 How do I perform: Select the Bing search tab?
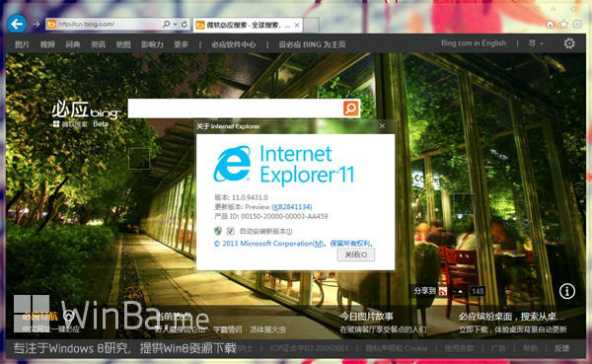[x=249, y=26]
